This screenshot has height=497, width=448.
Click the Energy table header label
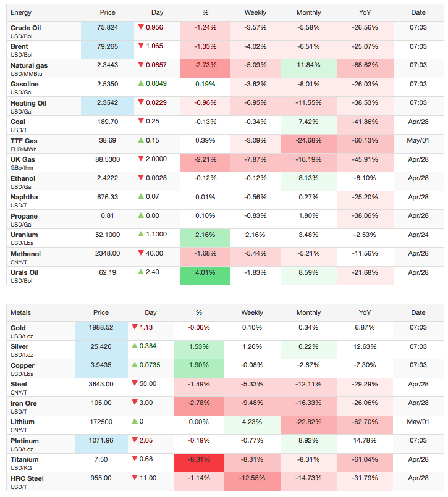tap(21, 13)
